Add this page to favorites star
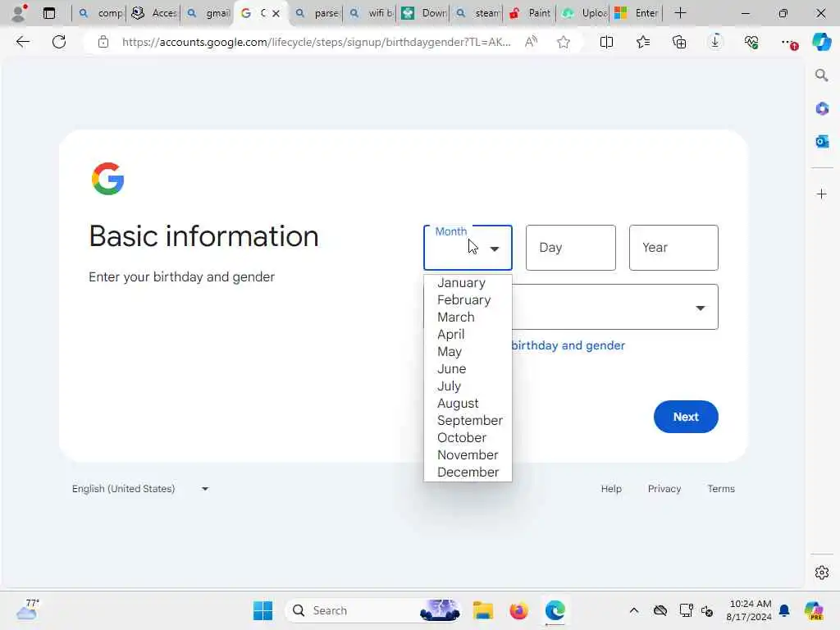840x630 pixels. [563, 42]
